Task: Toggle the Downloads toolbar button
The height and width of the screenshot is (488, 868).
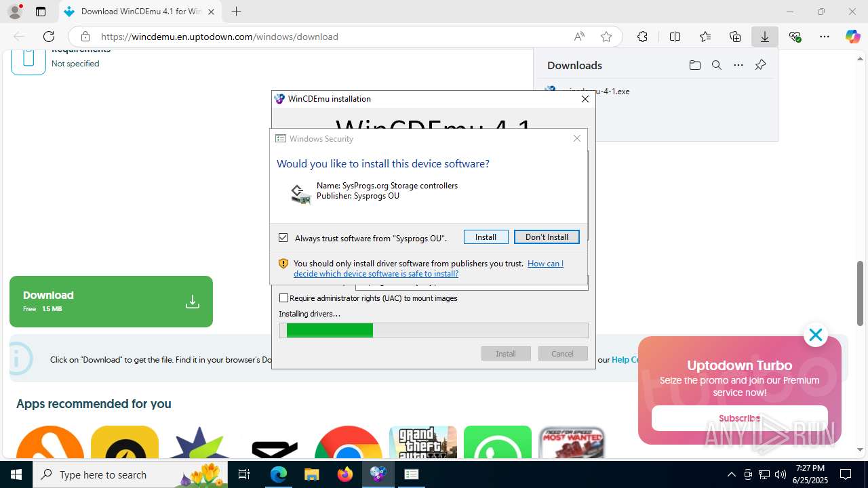Action: click(765, 37)
